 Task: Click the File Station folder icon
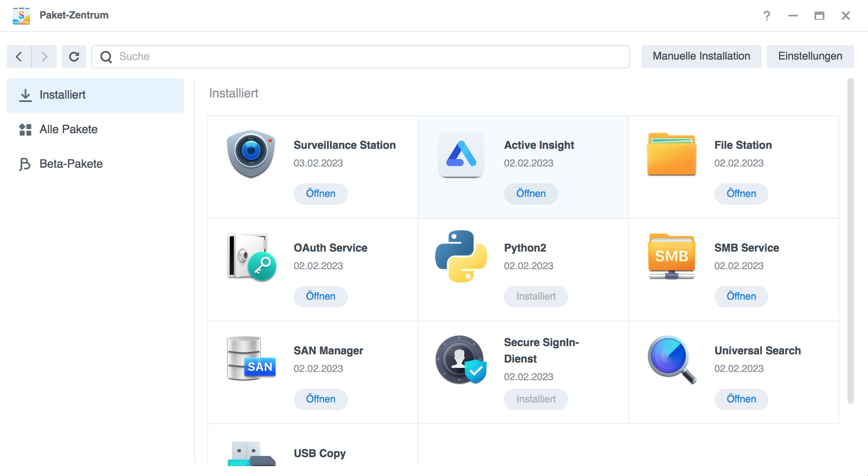[671, 154]
